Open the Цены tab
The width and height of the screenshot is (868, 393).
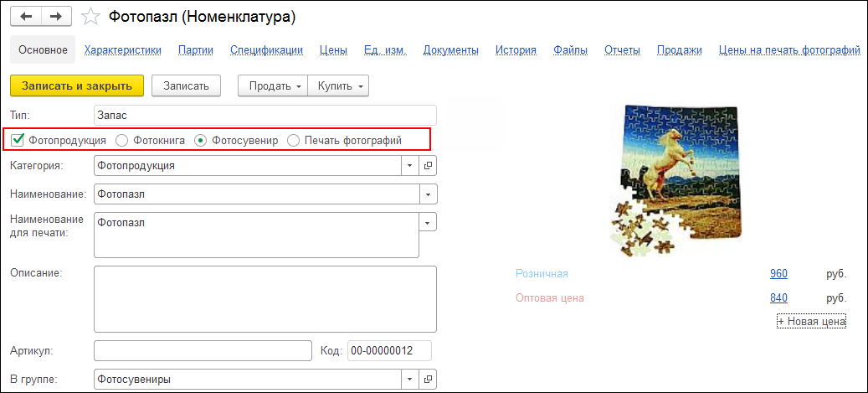pyautogui.click(x=334, y=50)
